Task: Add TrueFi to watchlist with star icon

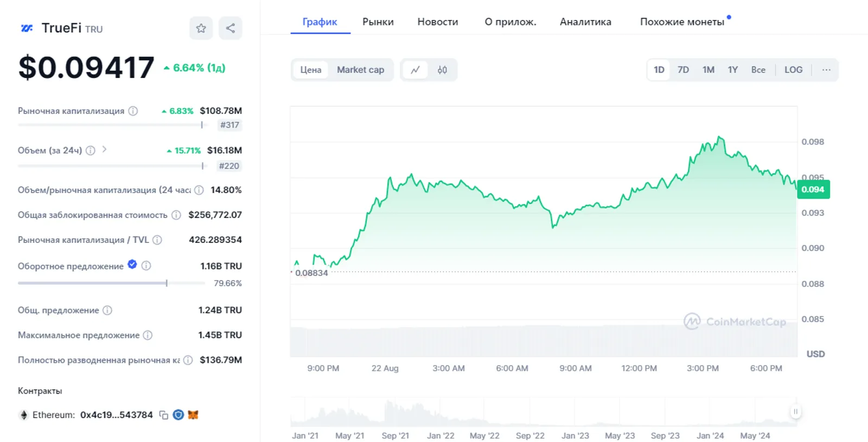Action: pyautogui.click(x=201, y=28)
